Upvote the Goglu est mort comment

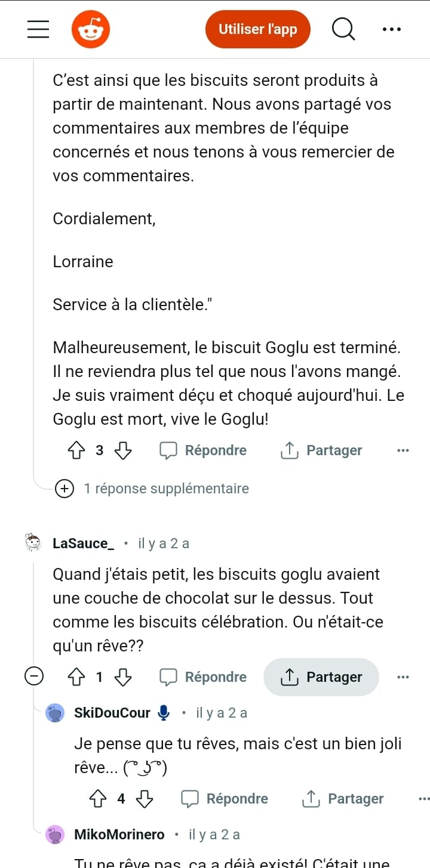click(77, 450)
